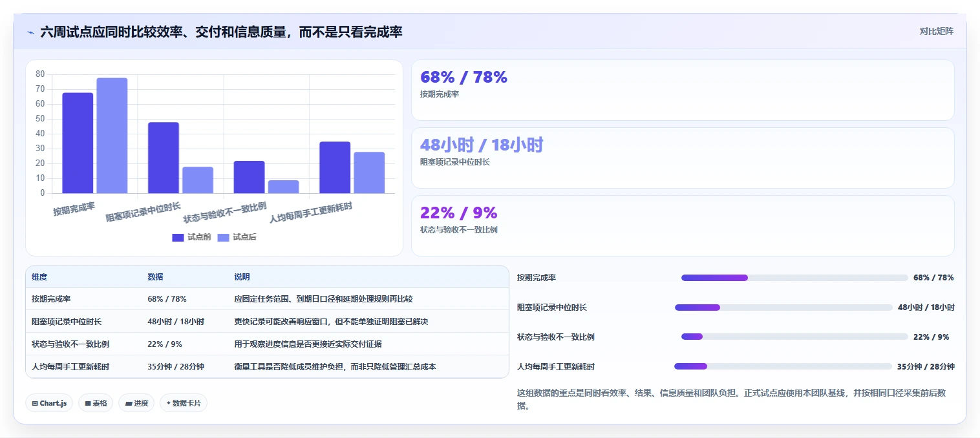Click the chart x-axis label 阻塞项记录中位时长
Image resolution: width=980 pixels, height=438 pixels.
[144, 213]
